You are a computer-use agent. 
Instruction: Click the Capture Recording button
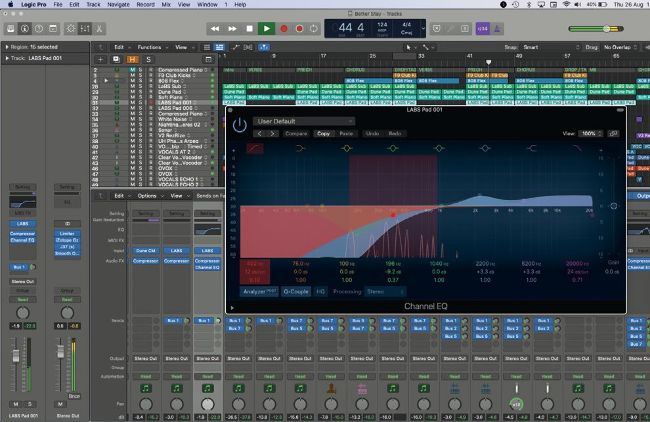pyautogui.click(x=299, y=29)
